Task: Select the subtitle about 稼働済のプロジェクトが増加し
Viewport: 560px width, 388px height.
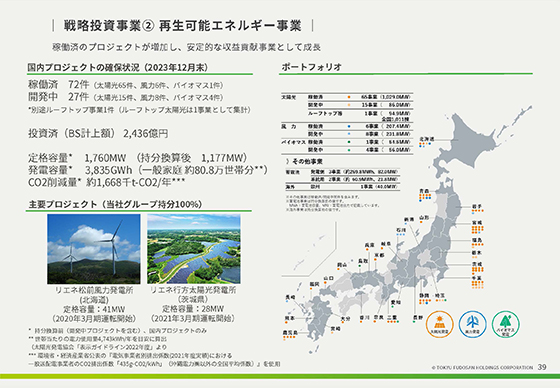Action: pyautogui.click(x=186, y=47)
